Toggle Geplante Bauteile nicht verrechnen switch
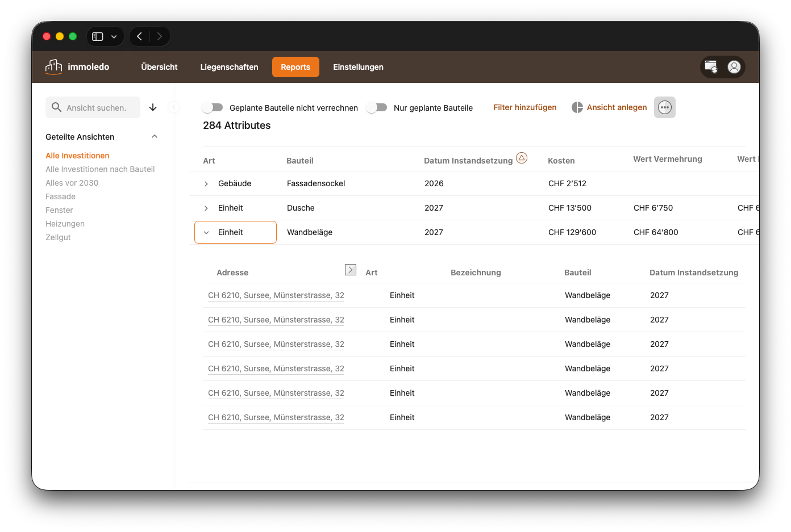Viewport: 791px width, 532px height. point(213,107)
